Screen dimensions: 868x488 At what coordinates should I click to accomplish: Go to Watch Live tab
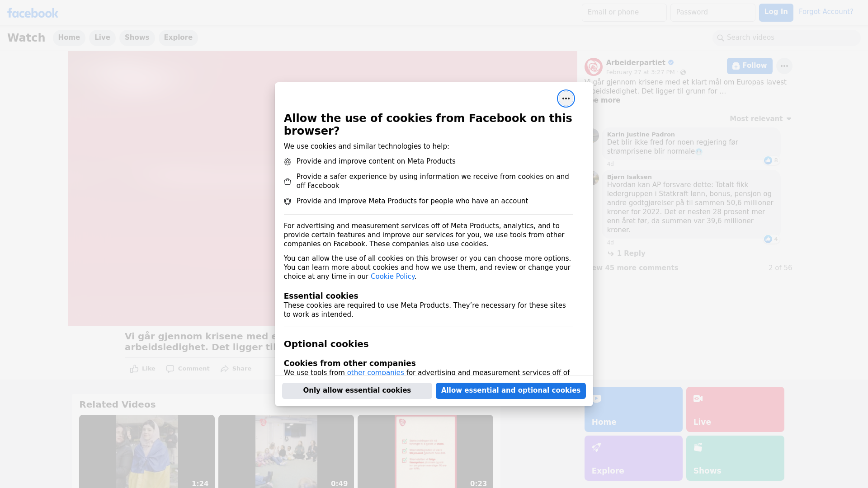point(102,38)
